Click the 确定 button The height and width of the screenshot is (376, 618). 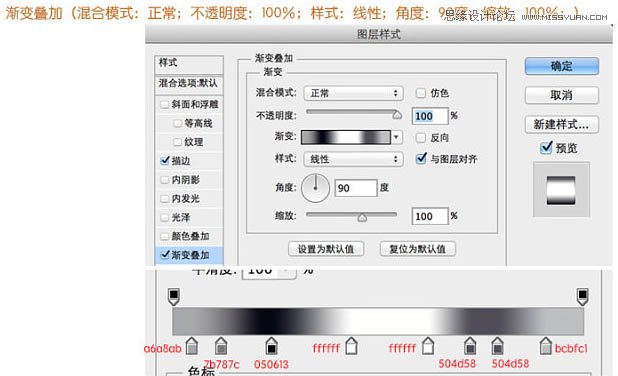click(562, 66)
